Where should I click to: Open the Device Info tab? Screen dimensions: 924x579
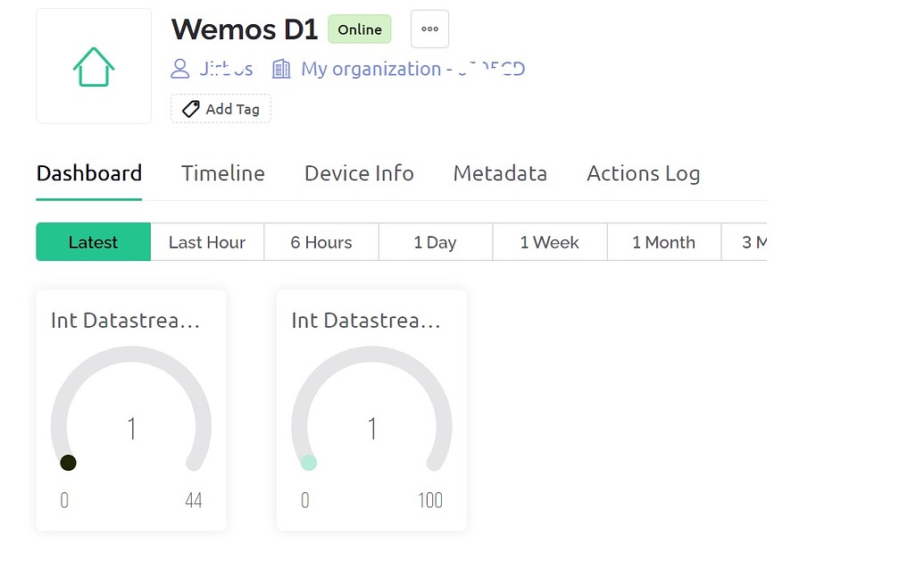point(359,173)
